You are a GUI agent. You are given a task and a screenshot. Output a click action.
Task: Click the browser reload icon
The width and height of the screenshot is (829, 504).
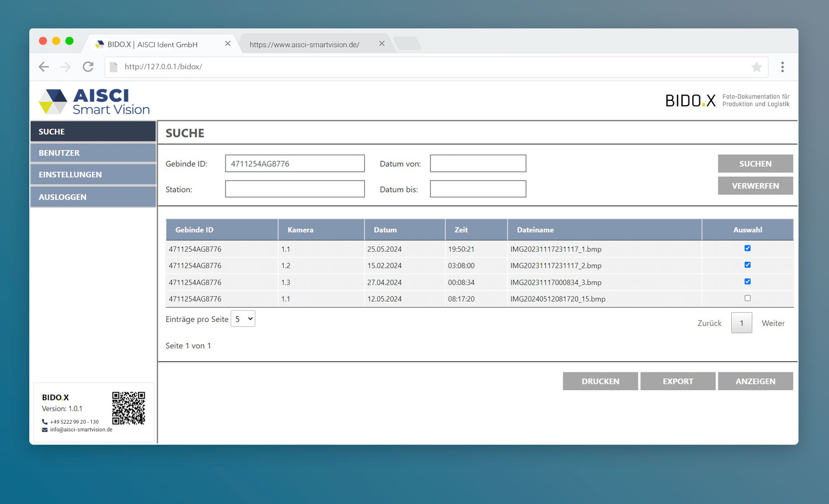click(88, 67)
